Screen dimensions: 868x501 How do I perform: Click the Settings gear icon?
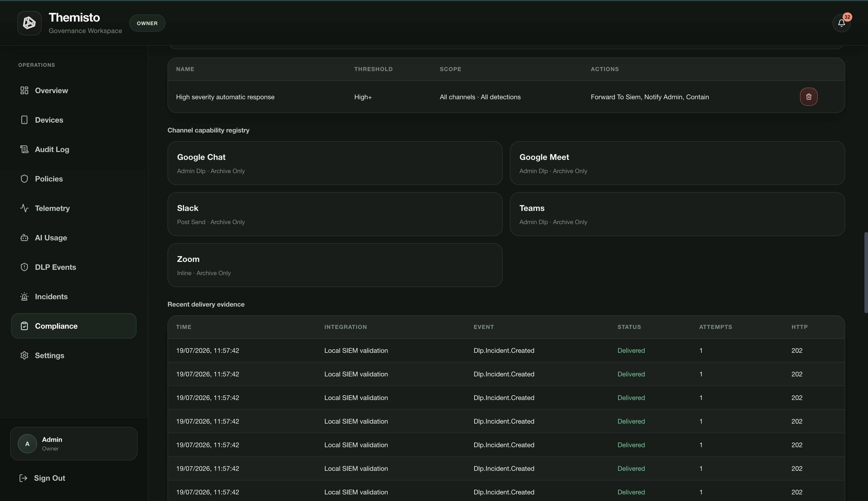coord(24,356)
